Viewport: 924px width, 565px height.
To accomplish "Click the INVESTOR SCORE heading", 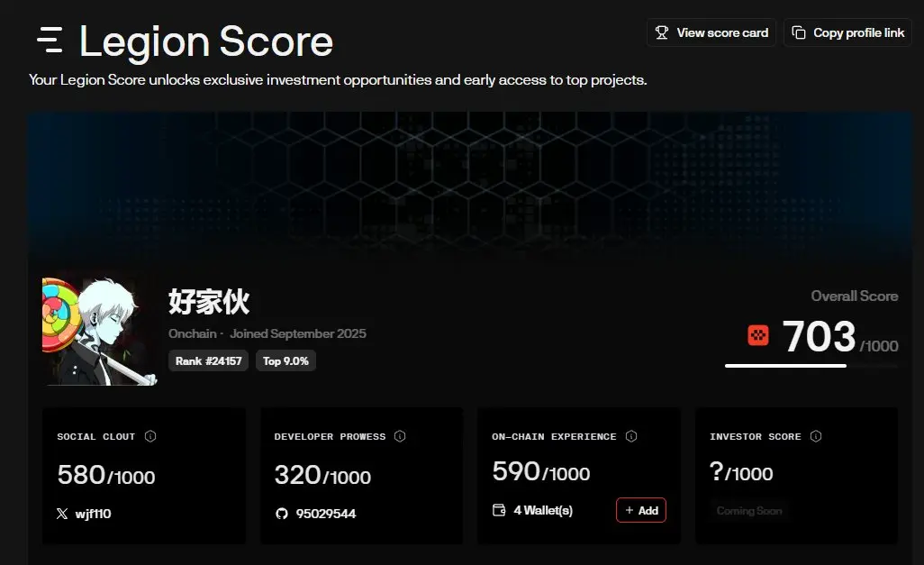I will 756,436.
